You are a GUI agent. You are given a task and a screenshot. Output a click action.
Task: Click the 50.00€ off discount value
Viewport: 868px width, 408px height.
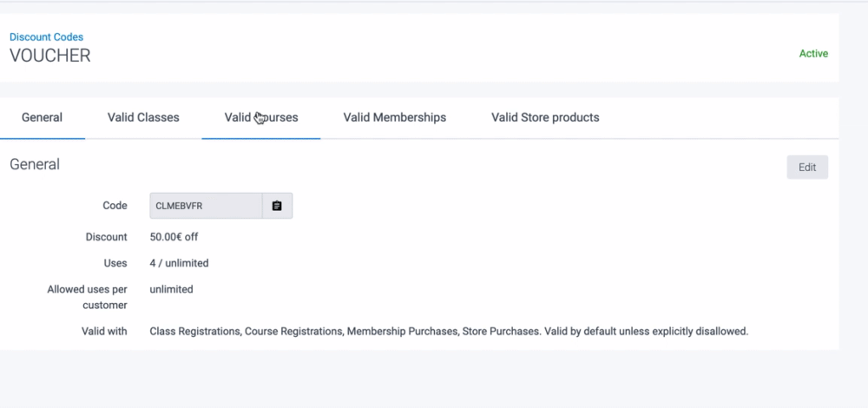click(x=174, y=236)
